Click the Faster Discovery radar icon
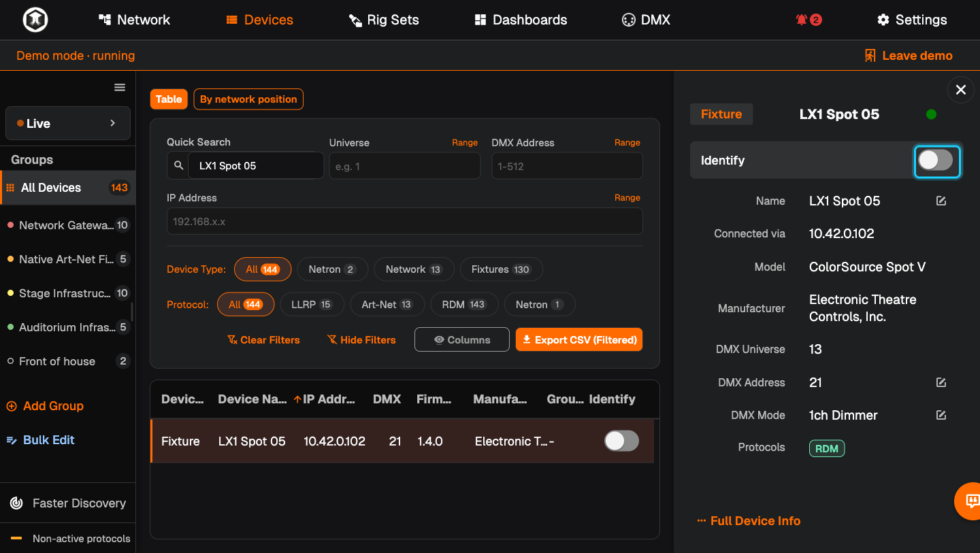The image size is (980, 553). [x=16, y=503]
